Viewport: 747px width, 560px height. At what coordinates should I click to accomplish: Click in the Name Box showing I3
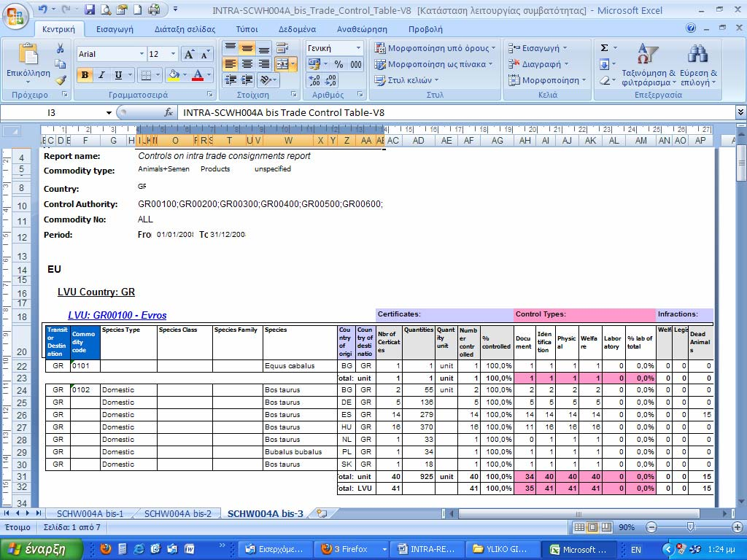coord(52,113)
